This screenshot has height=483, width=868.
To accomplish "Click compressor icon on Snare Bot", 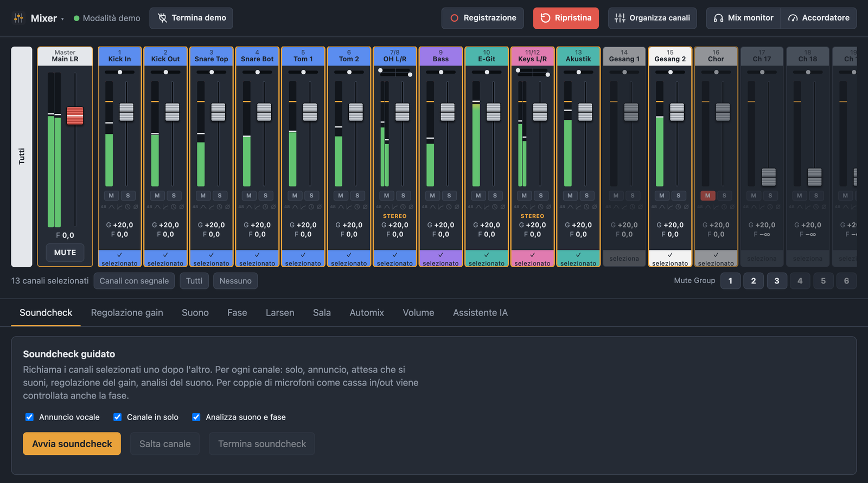I will 257,207.
